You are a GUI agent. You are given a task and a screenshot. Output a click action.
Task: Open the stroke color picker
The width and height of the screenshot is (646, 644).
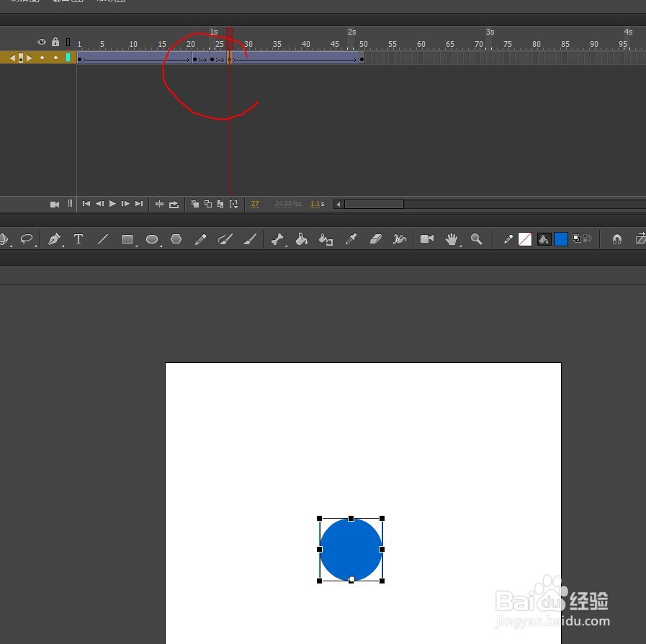526,239
